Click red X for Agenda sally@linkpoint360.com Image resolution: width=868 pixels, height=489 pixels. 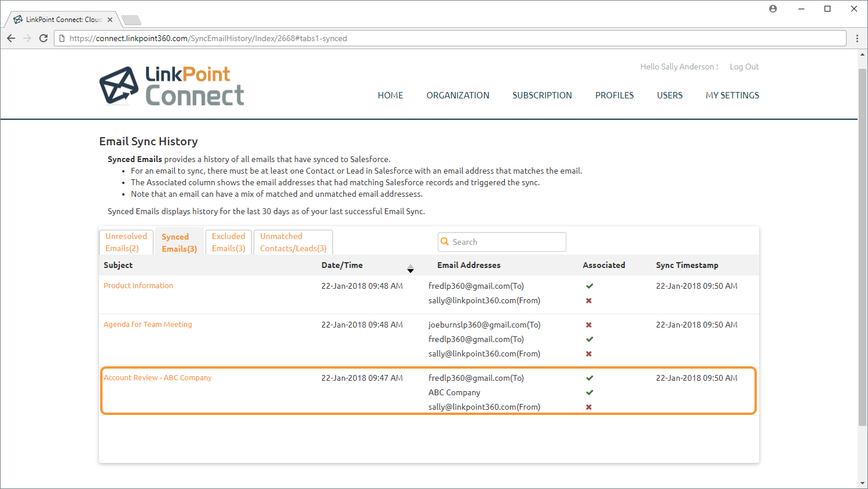[x=589, y=354]
